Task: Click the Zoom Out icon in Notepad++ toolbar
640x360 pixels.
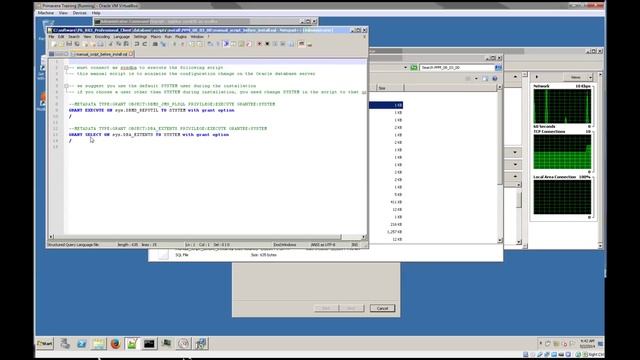Action: tap(182, 44)
